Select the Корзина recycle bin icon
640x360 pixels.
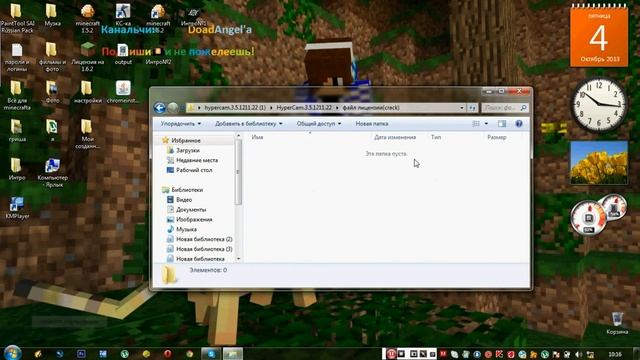pos(617,323)
